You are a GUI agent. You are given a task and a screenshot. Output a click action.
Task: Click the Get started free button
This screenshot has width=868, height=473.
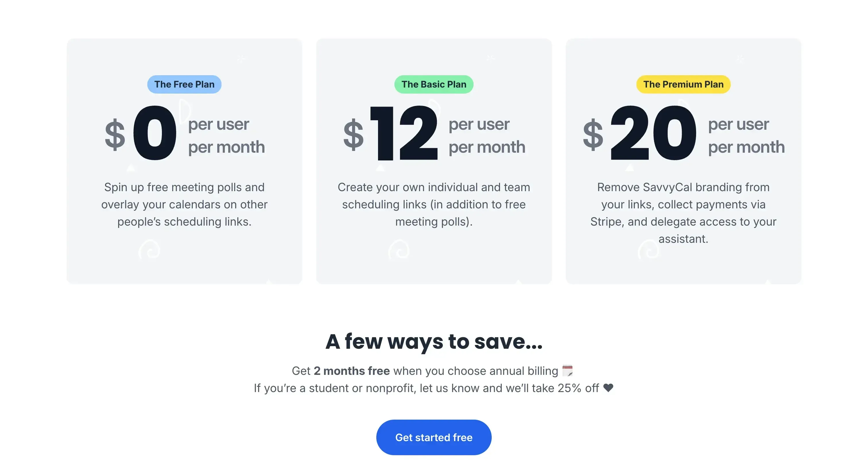click(434, 437)
